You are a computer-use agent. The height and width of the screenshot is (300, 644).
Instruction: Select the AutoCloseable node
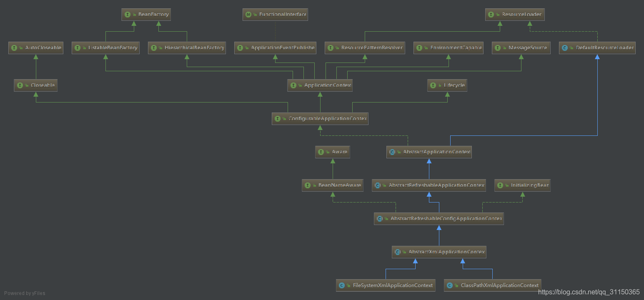click(x=36, y=48)
